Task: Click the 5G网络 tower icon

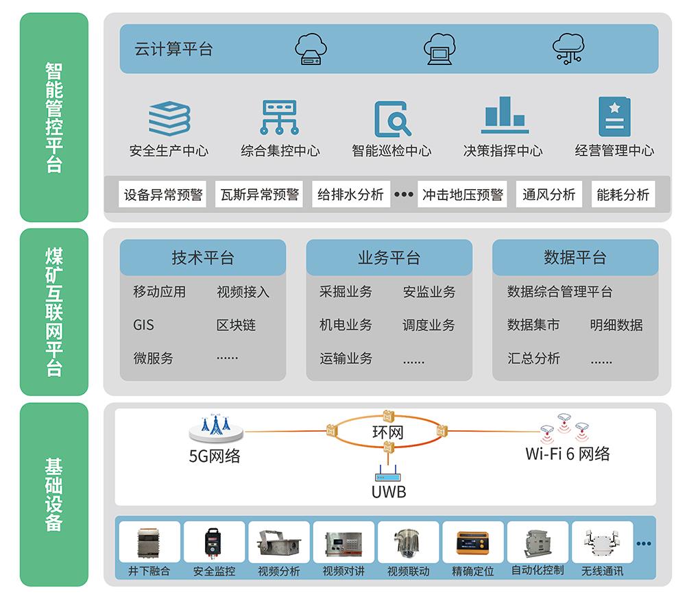Action: click(216, 428)
